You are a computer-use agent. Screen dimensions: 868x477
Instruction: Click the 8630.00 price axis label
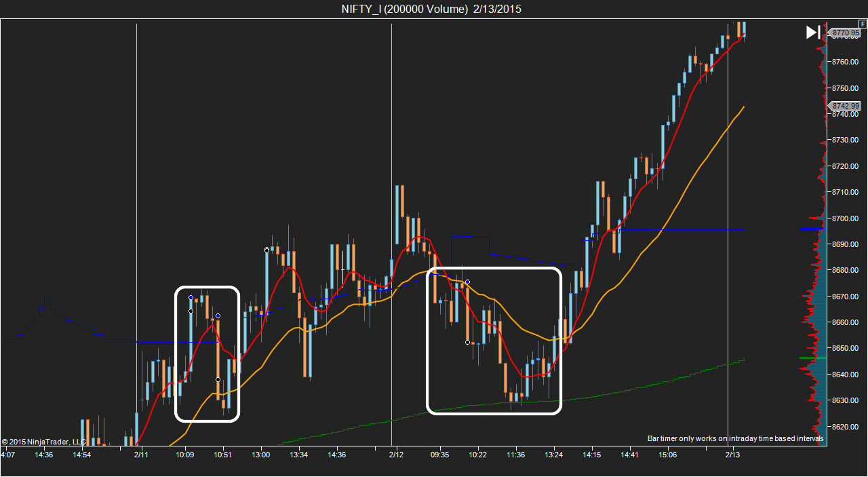[845, 400]
